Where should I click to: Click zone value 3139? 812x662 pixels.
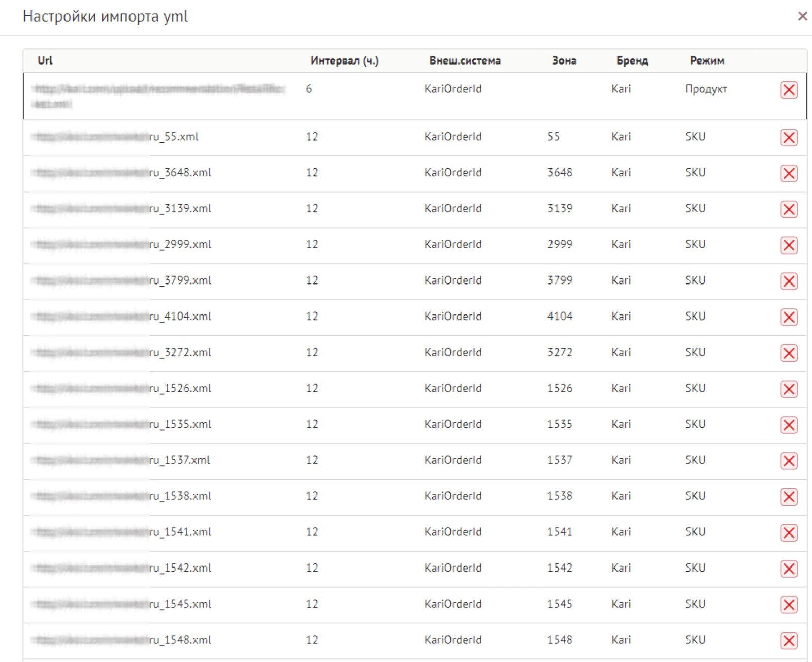(560, 209)
